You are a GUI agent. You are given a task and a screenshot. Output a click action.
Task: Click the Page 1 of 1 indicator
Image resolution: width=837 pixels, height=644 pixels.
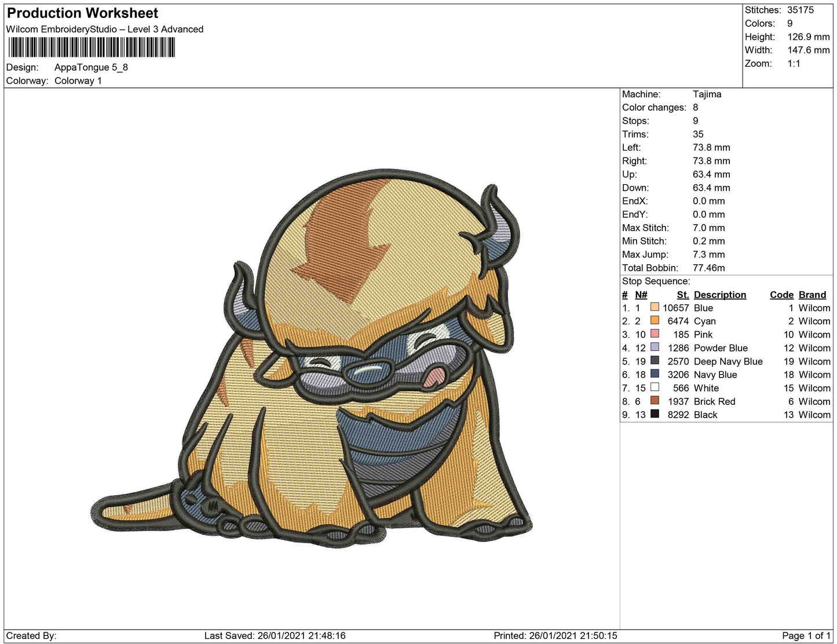coord(806,635)
